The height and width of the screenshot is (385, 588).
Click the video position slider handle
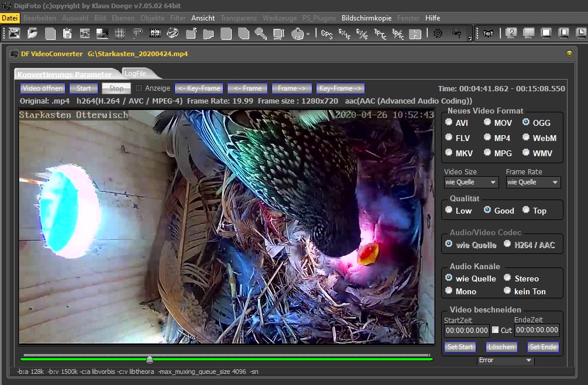150,359
